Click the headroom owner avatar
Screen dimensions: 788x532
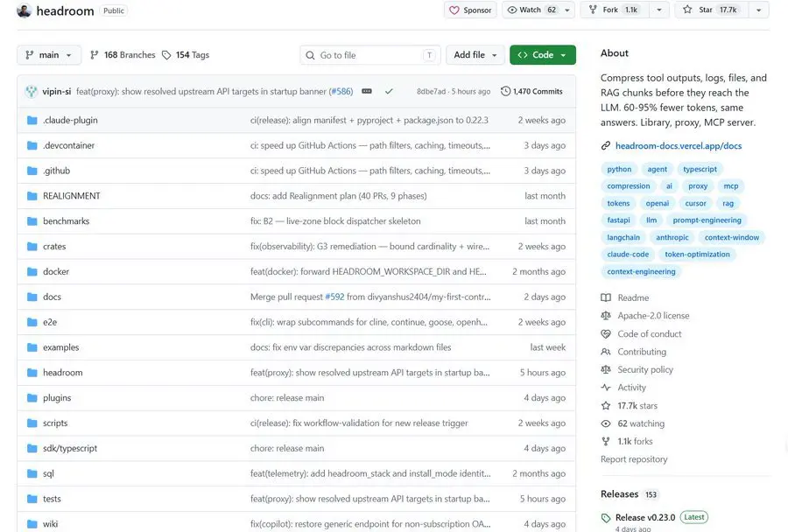coord(25,10)
